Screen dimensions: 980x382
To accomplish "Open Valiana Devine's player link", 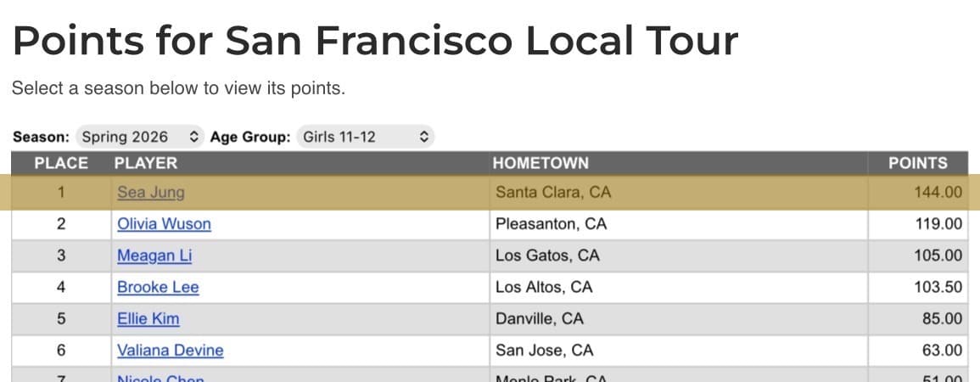I will 170,350.
